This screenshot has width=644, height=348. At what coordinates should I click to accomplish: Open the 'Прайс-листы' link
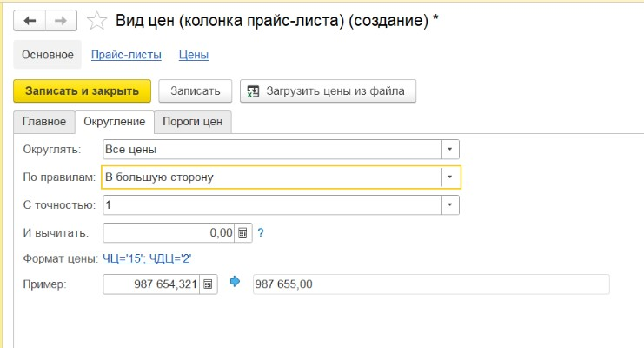click(x=126, y=55)
